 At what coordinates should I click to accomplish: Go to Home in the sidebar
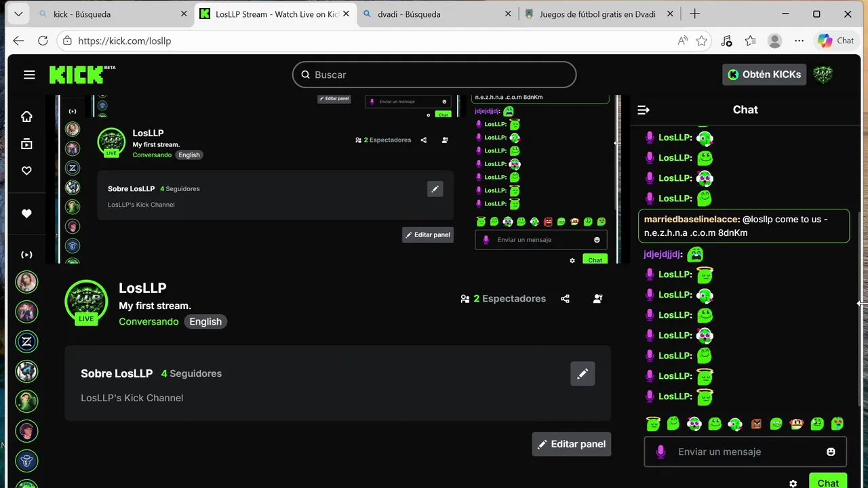26,117
